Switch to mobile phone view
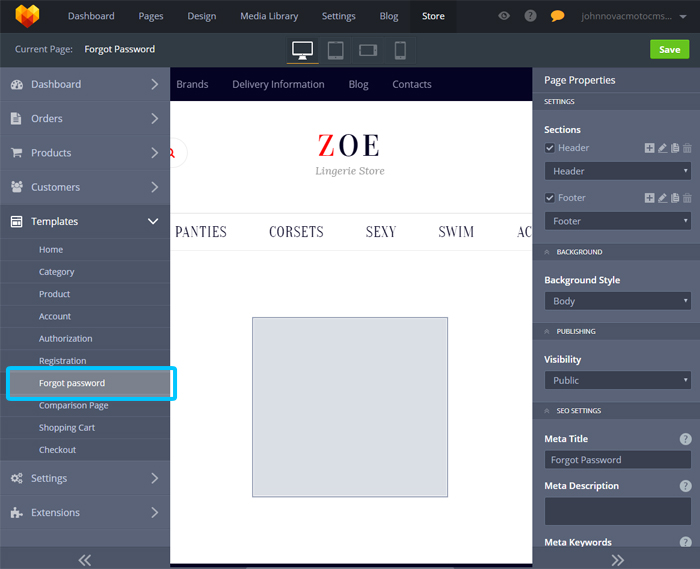This screenshot has width=700, height=569. [x=400, y=50]
